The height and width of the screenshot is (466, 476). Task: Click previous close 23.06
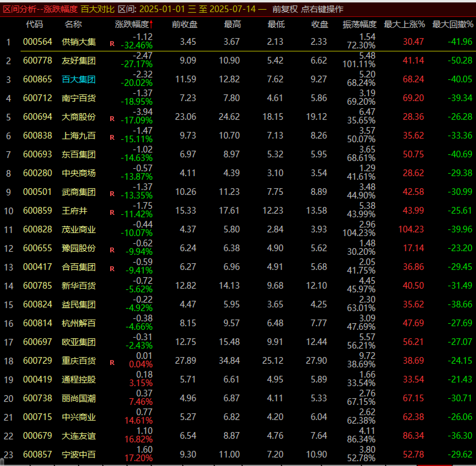click(186, 117)
